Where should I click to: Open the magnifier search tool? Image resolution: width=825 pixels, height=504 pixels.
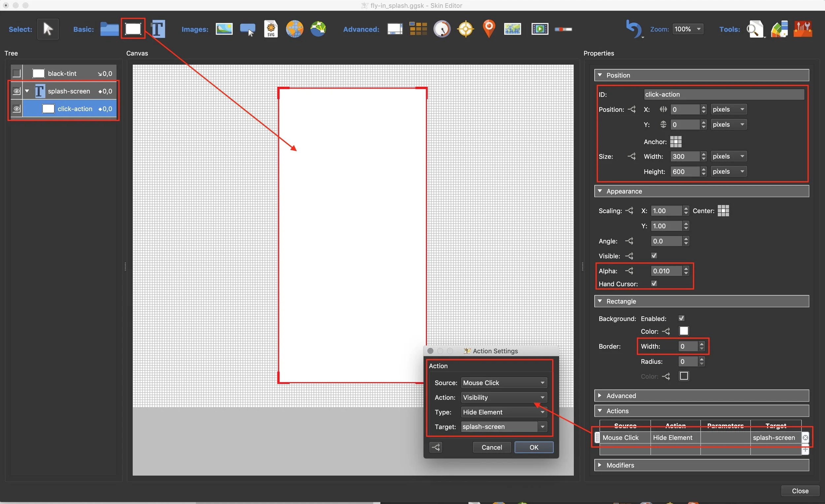(x=755, y=29)
